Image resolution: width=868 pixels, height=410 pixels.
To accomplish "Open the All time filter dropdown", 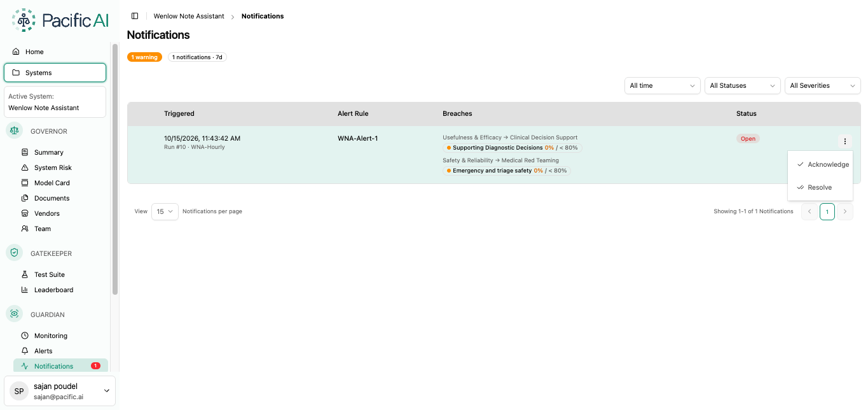I will point(663,85).
